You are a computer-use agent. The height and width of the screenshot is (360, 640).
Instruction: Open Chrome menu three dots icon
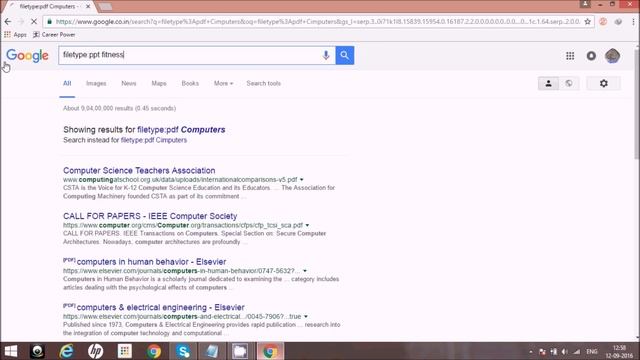pyautogui.click(x=633, y=22)
